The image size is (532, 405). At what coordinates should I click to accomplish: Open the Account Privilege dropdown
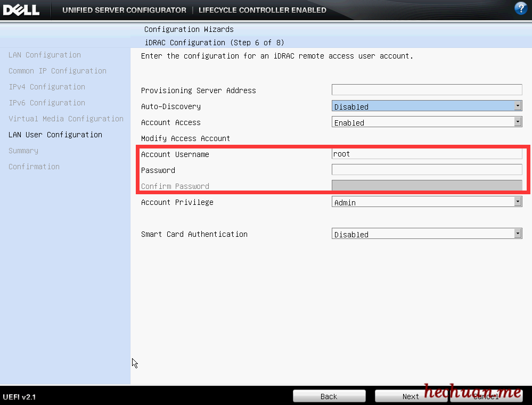point(426,202)
